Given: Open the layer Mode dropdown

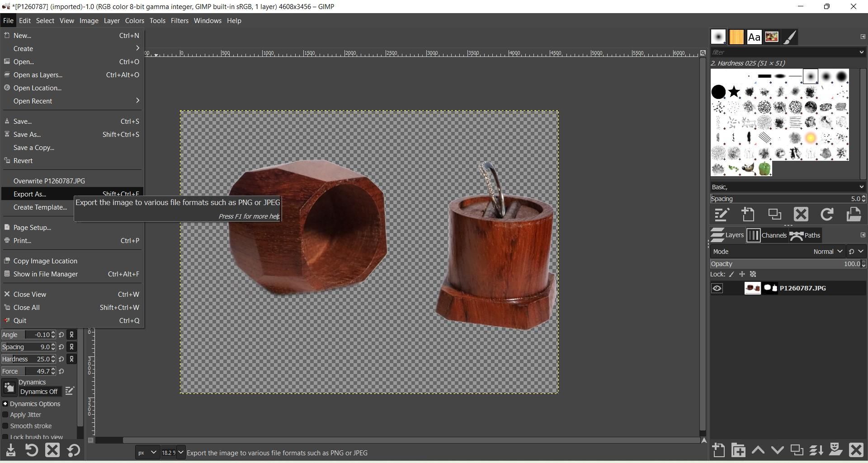Looking at the screenshot, I should click(x=827, y=251).
